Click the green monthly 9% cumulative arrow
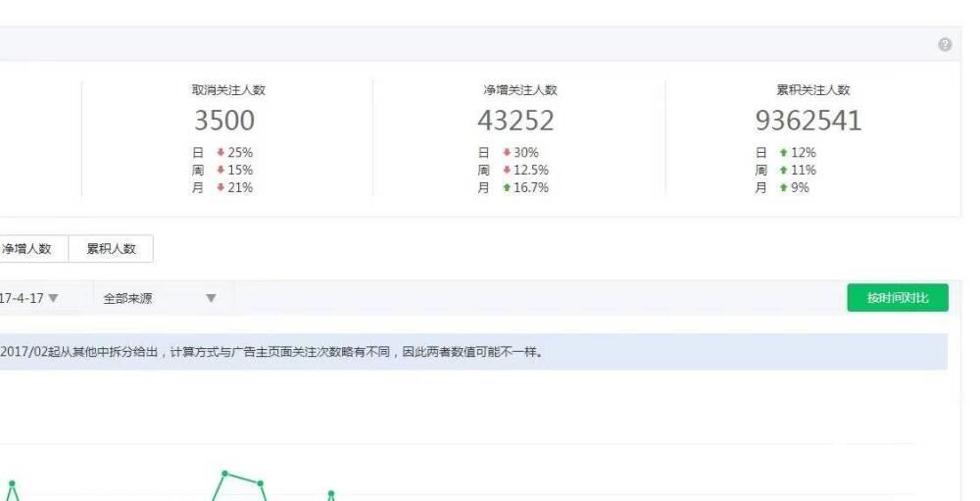Screen dimensions: 980x501 pos(783,188)
